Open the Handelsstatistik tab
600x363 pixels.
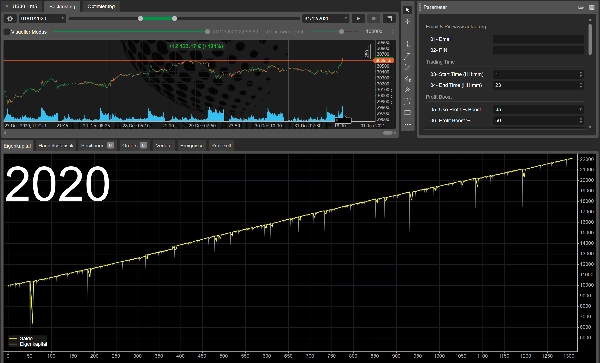pyautogui.click(x=56, y=145)
